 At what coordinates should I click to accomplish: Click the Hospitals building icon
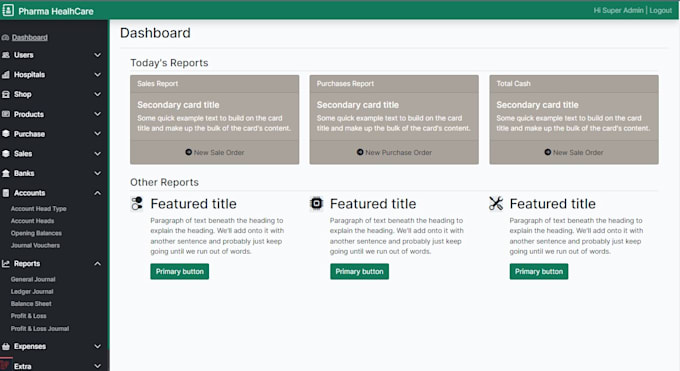pos(6,75)
